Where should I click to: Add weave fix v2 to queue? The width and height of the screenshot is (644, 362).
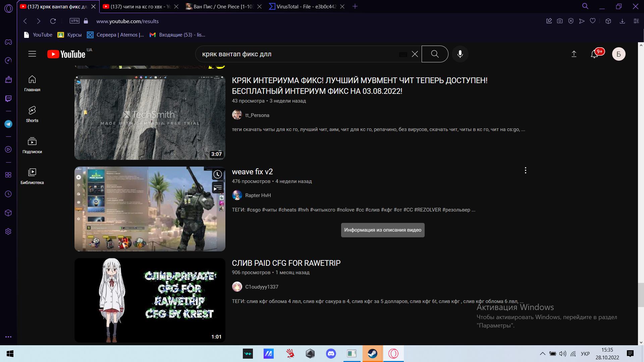pyautogui.click(x=218, y=188)
